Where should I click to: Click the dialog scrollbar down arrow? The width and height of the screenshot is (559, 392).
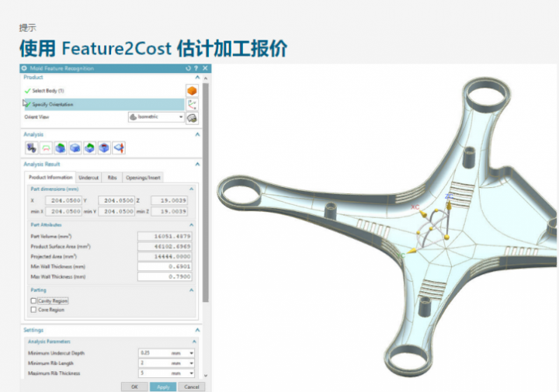[x=205, y=375]
